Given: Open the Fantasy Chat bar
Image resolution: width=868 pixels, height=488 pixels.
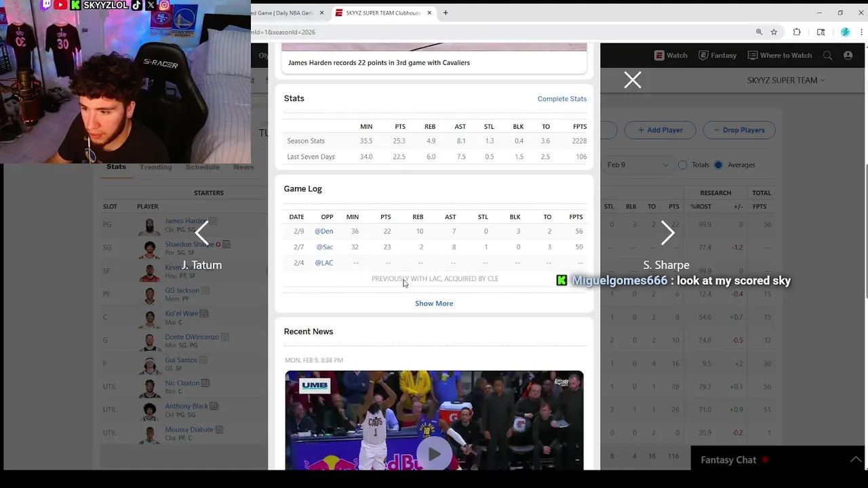Looking at the screenshot, I should 779,460.
